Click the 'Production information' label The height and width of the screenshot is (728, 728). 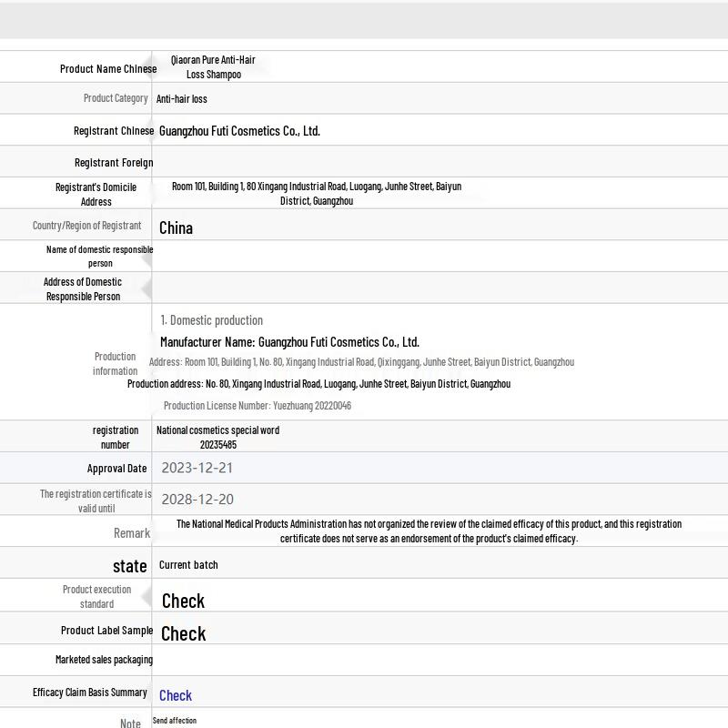pos(116,364)
